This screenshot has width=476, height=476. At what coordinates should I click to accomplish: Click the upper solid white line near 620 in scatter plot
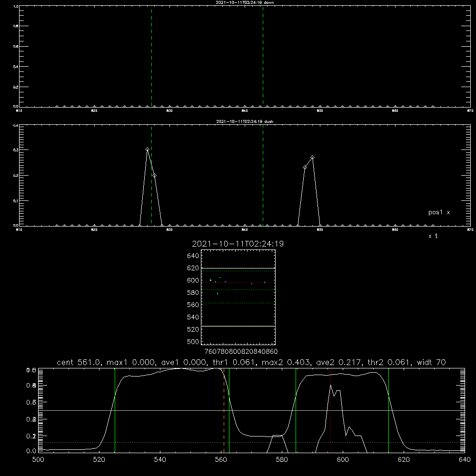(238, 268)
